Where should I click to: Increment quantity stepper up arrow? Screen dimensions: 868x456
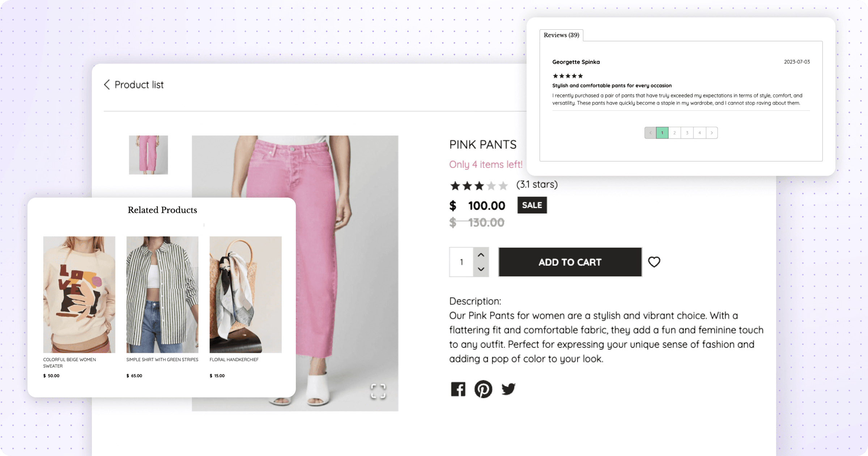481,255
